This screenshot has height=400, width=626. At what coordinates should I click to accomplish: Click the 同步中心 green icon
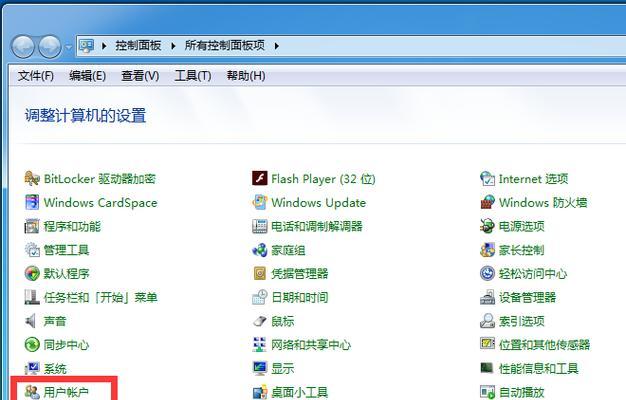point(32,345)
